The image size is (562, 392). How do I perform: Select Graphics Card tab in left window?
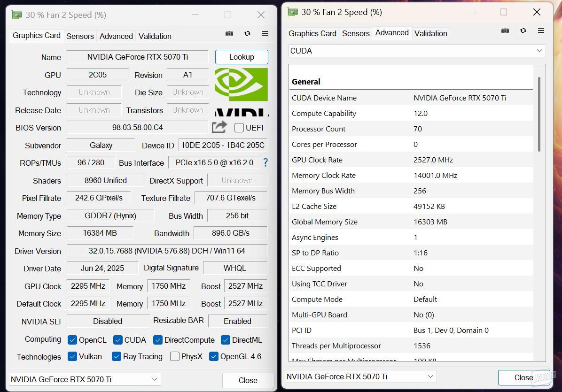coord(37,35)
